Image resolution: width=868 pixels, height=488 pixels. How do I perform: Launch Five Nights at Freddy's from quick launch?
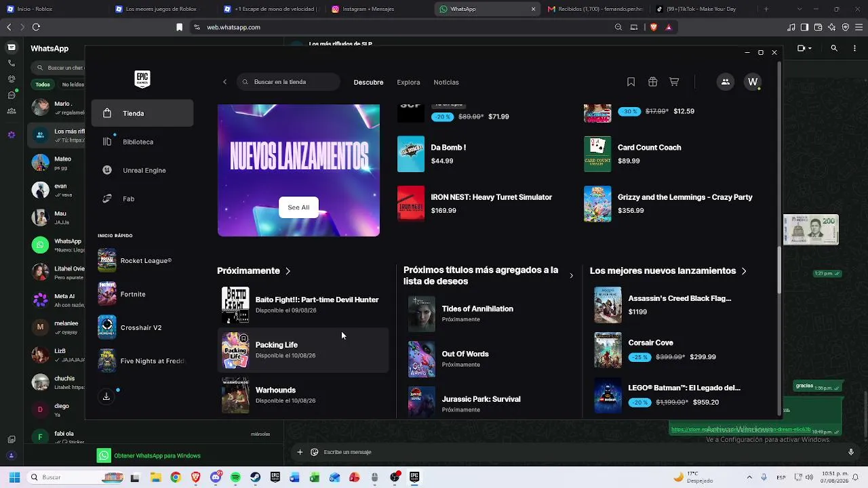pos(142,361)
